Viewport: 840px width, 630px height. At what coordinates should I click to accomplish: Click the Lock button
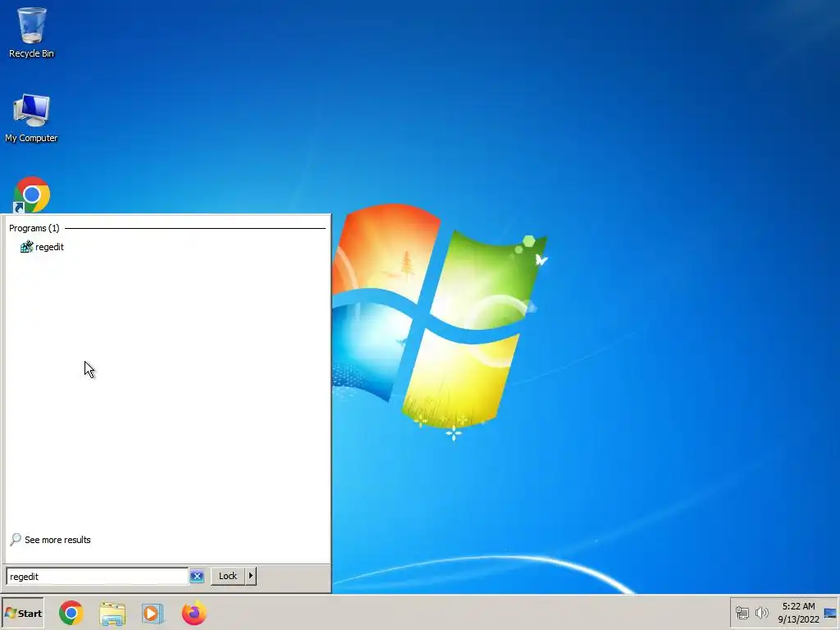tap(228, 576)
